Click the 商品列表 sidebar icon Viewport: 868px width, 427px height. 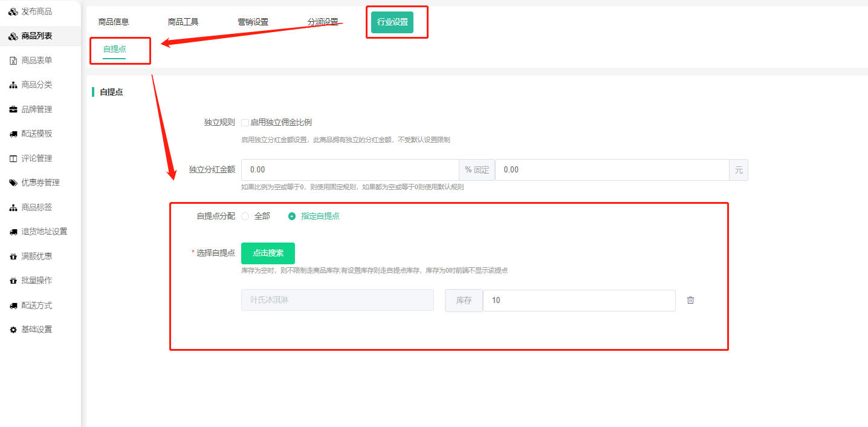13,36
